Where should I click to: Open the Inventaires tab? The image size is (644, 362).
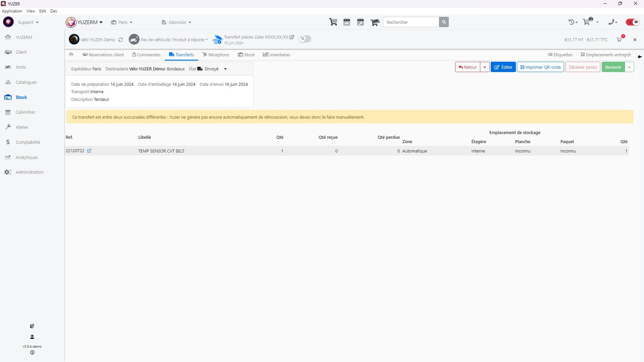coord(276,55)
